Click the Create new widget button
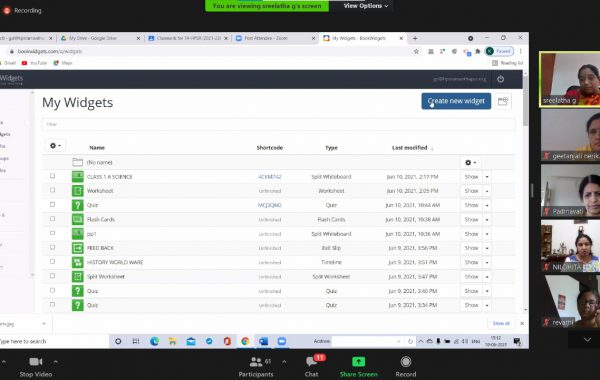This screenshot has height=380, width=600. (x=456, y=101)
